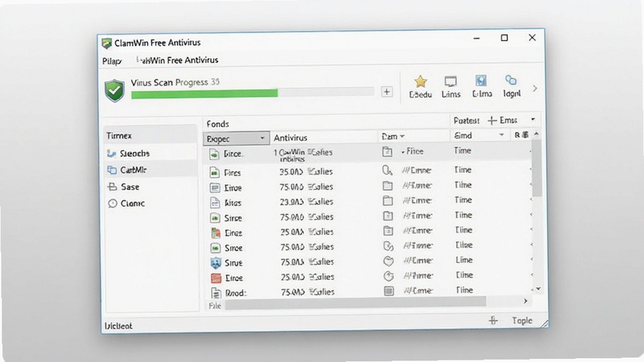Image resolution: width=644 pixels, height=362 pixels.
Task: Select Sieoobs in the sidebar
Action: [x=134, y=154]
